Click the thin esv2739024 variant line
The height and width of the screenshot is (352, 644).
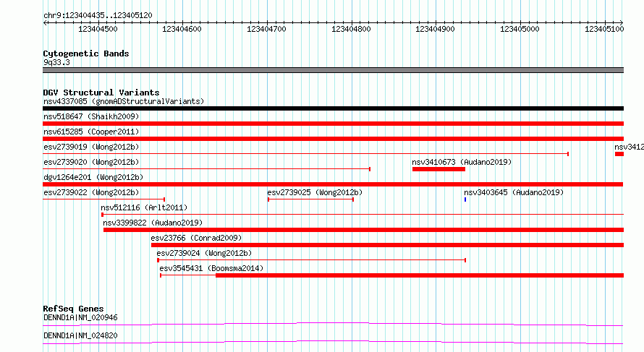pyautogui.click(x=311, y=260)
